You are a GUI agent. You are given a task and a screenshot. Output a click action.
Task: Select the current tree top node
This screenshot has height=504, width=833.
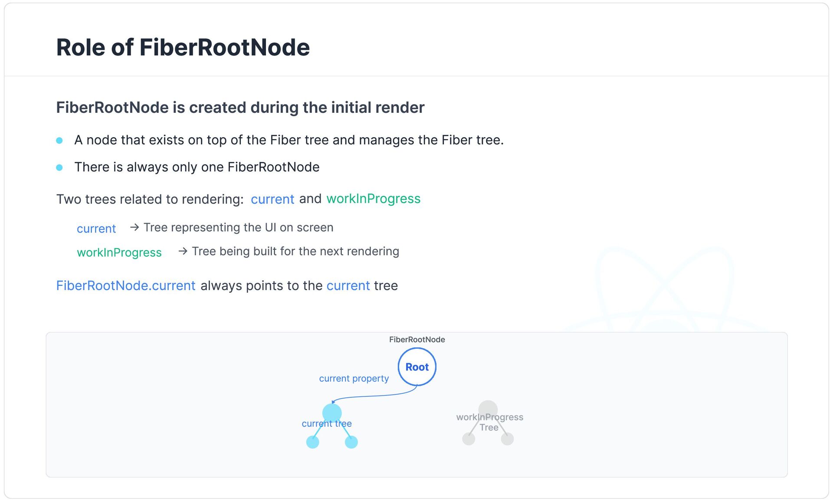pyautogui.click(x=332, y=413)
